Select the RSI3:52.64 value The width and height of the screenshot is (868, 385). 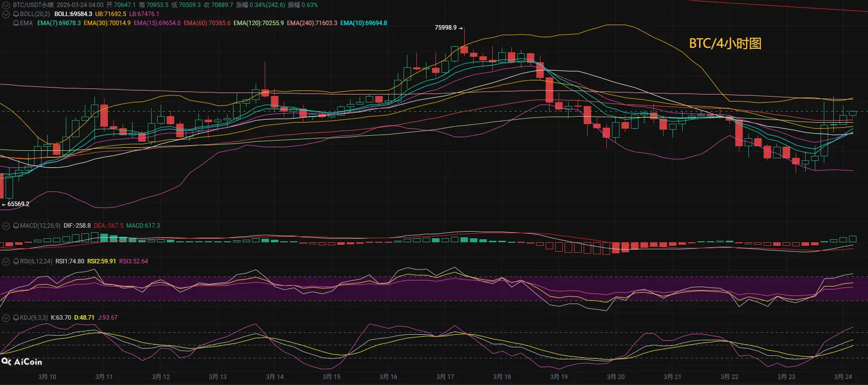click(134, 261)
